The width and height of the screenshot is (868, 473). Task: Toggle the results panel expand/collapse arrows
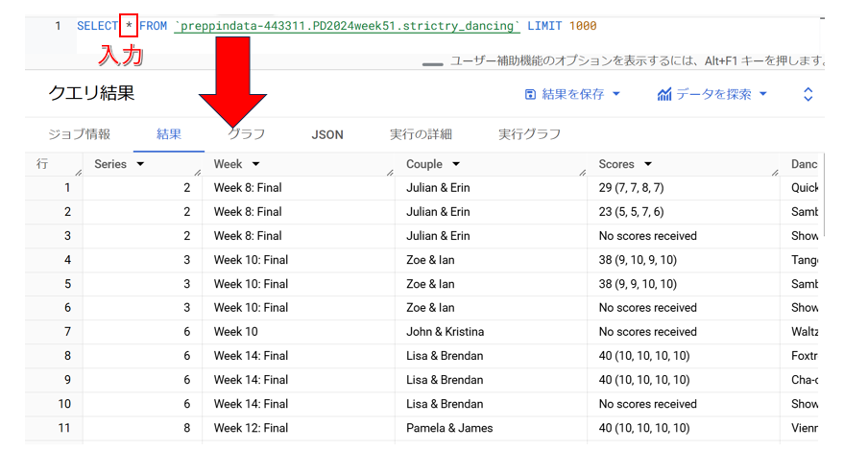tap(808, 95)
